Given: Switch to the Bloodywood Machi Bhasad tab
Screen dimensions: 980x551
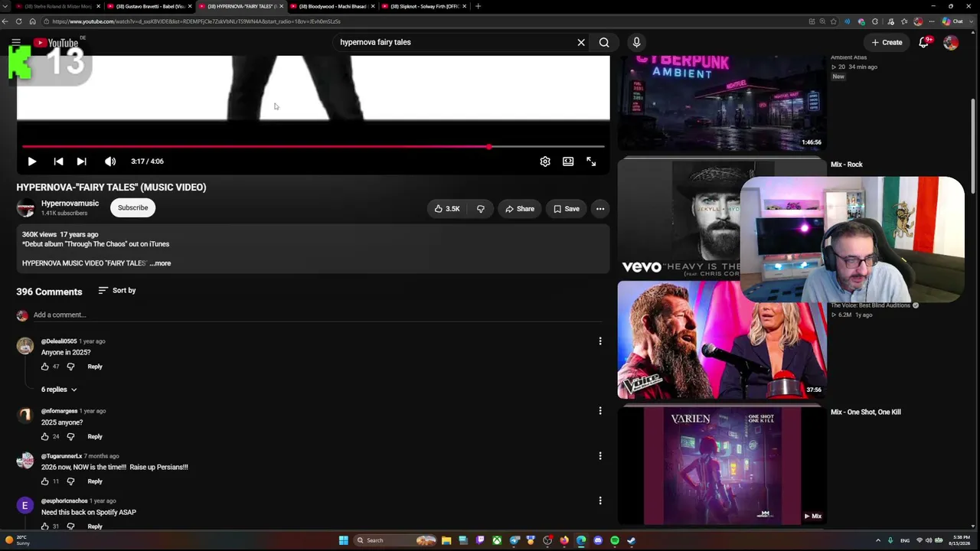Looking at the screenshot, I should [332, 6].
